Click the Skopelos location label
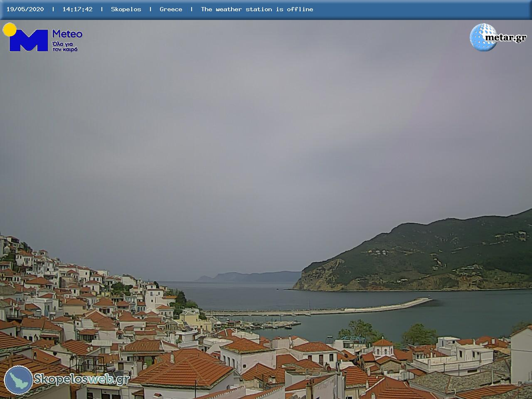This screenshot has height=399, width=532. click(x=126, y=9)
